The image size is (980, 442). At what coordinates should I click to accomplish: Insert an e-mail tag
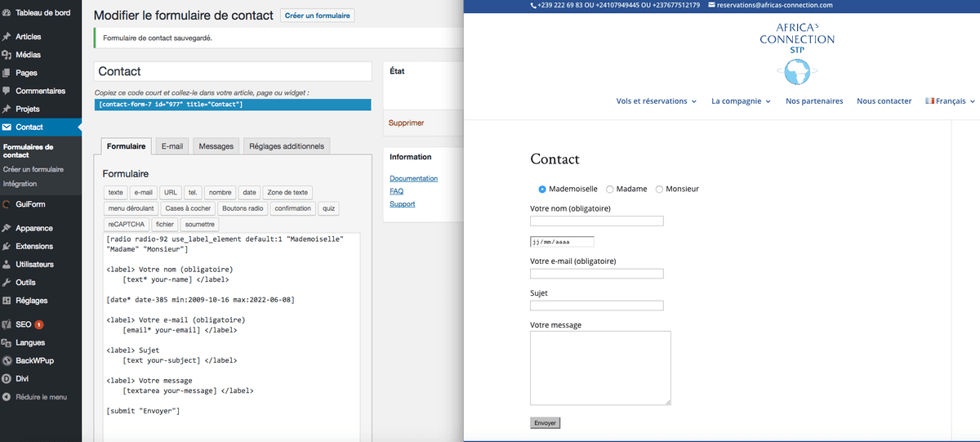click(x=144, y=193)
